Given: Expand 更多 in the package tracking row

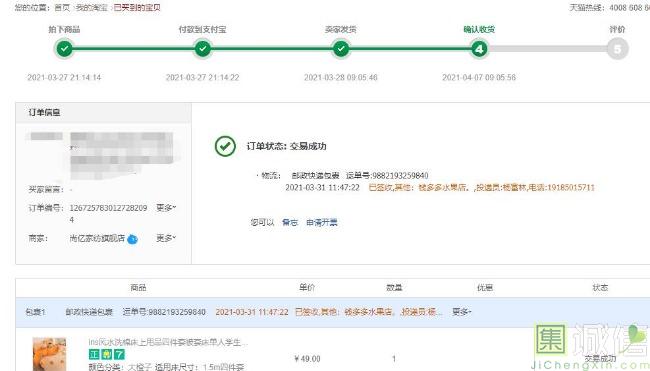Looking at the screenshot, I should [461, 312].
